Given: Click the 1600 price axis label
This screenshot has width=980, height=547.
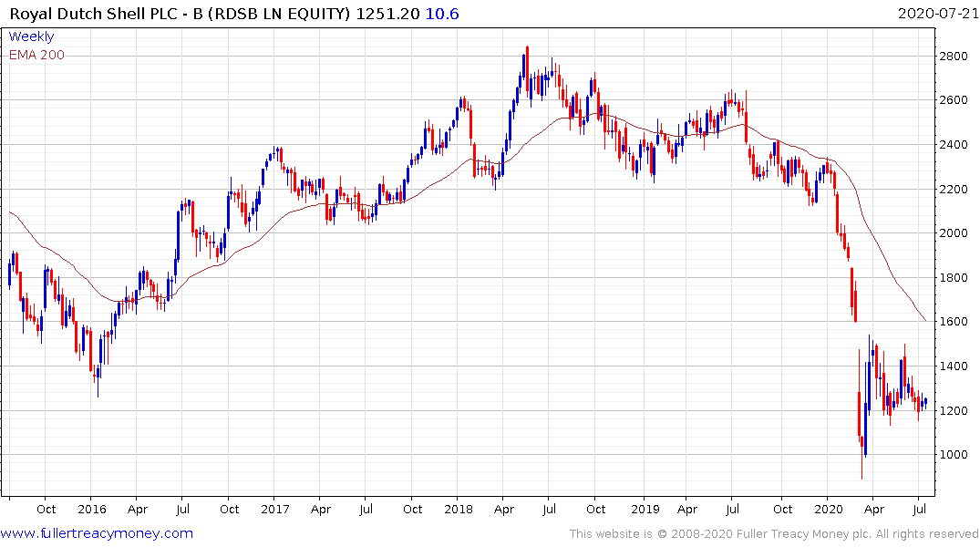Looking at the screenshot, I should 954,321.
